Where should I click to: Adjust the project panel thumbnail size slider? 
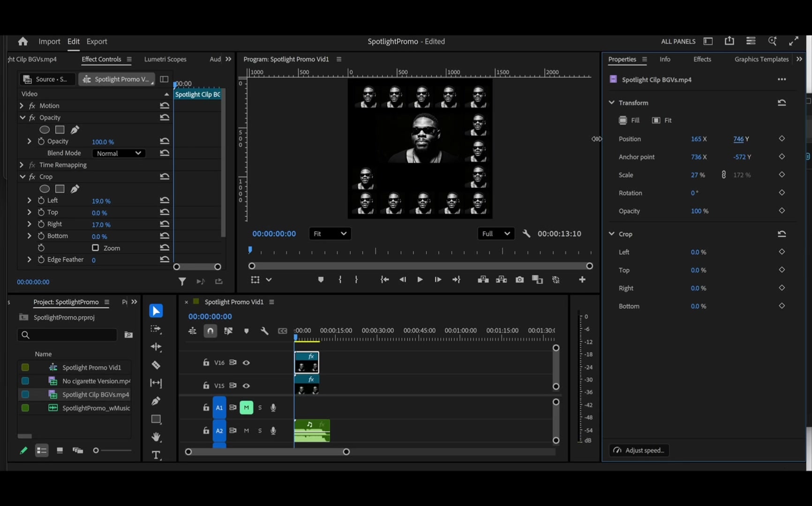click(96, 450)
